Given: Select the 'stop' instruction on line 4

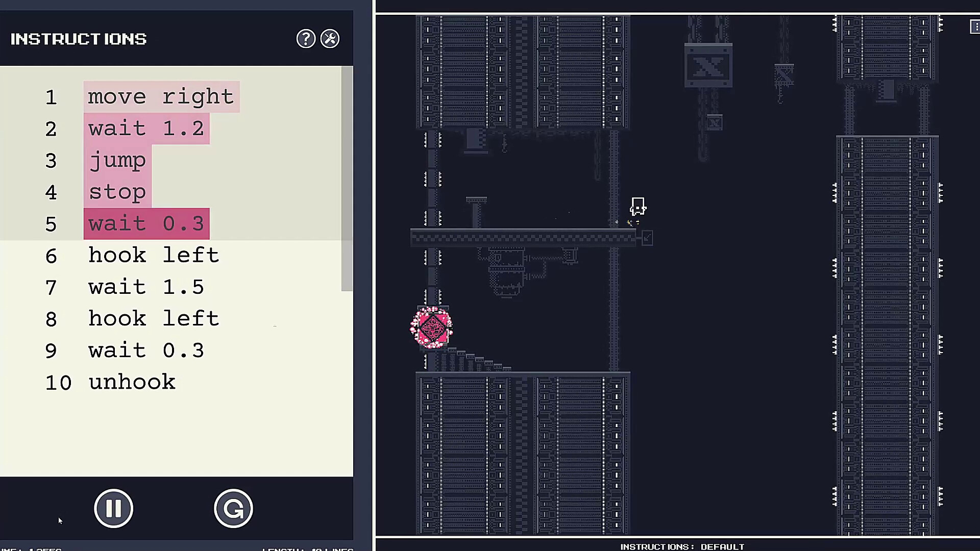Looking at the screenshot, I should tap(116, 192).
